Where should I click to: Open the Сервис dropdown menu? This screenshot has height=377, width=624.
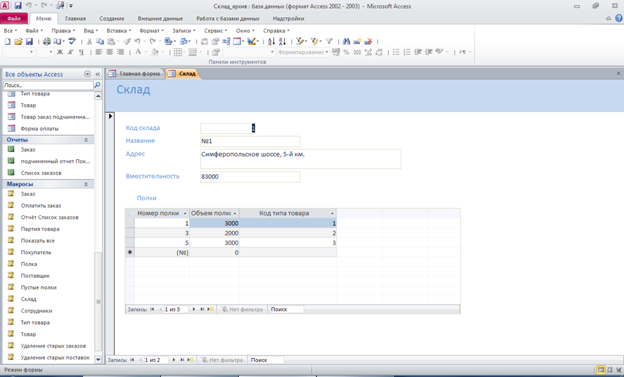pyautogui.click(x=215, y=31)
